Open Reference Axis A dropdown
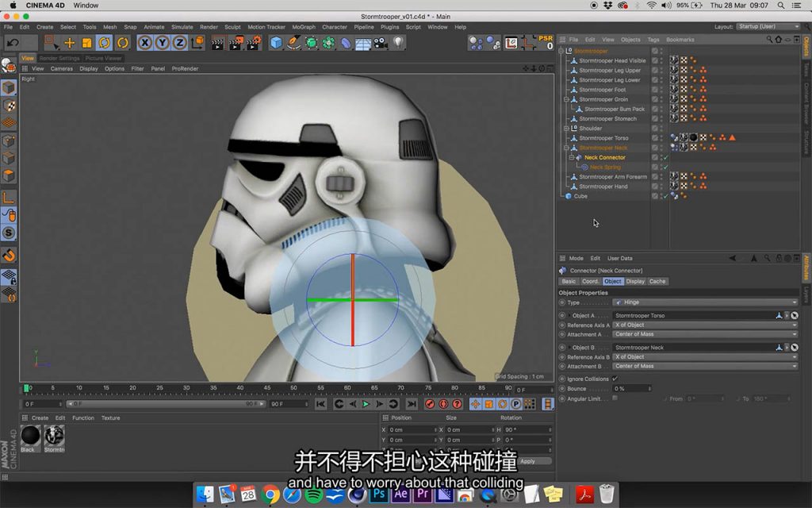 coord(705,325)
